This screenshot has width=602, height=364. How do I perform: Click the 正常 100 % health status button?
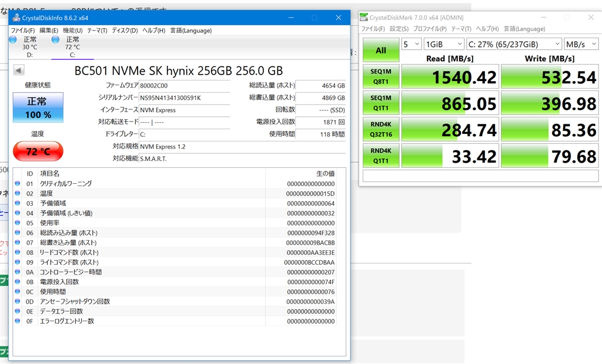38,107
